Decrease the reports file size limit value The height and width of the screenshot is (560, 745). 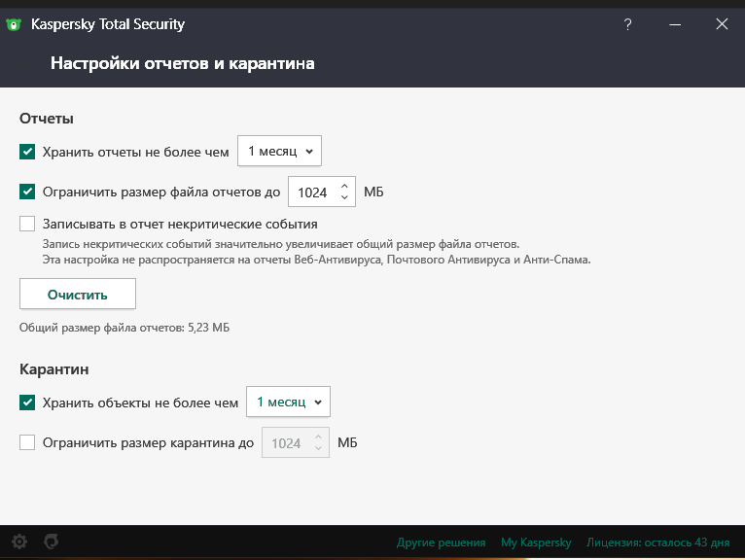344,198
